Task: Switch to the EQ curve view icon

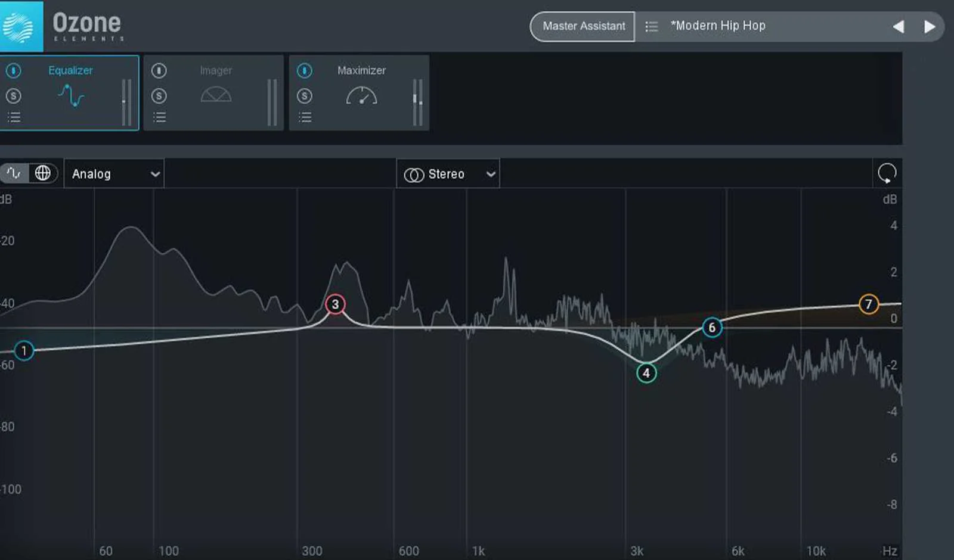Action: (x=14, y=173)
